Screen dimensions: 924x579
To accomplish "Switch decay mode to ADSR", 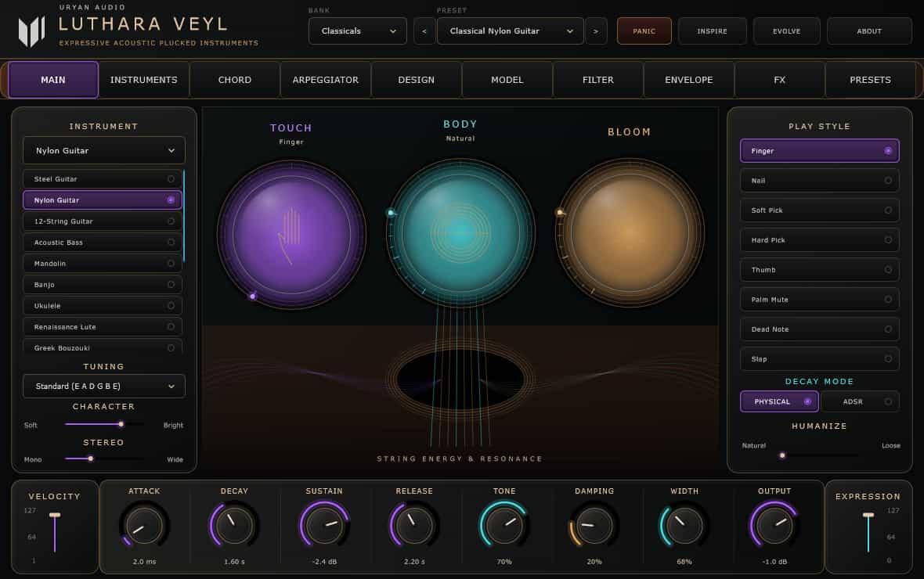I will 861,401.
